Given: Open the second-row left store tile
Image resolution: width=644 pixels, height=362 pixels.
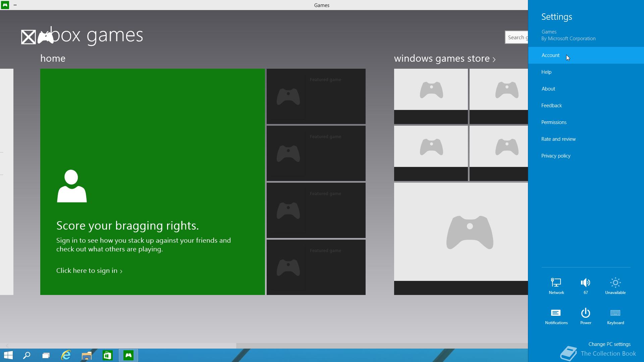Looking at the screenshot, I should pos(431,153).
